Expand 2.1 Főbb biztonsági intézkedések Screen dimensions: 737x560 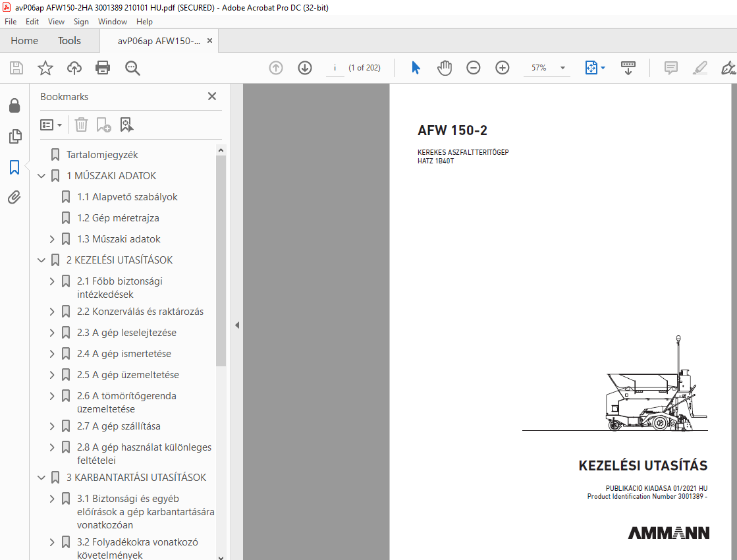pos(52,281)
